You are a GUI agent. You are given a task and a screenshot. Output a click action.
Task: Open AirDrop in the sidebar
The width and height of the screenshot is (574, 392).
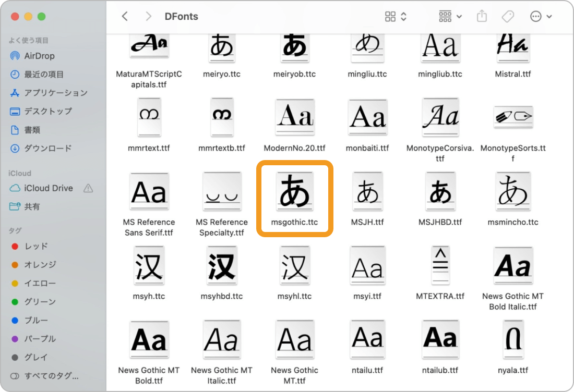pos(39,56)
